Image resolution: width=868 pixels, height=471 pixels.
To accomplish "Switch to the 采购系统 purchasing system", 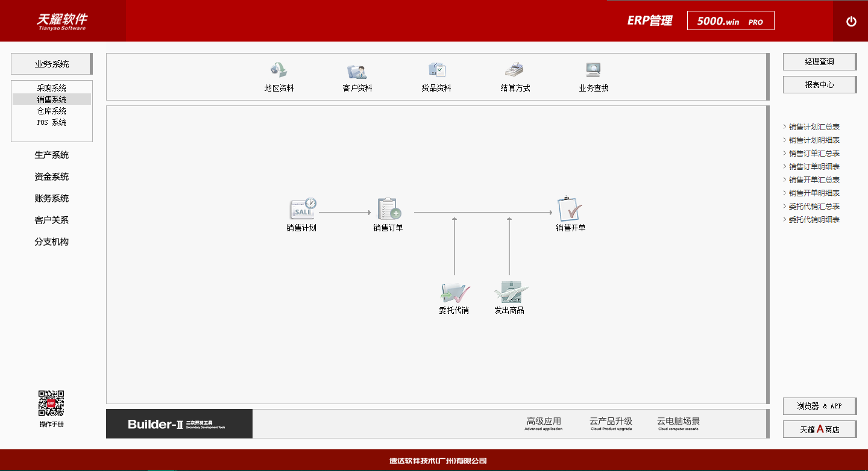I will (52, 87).
